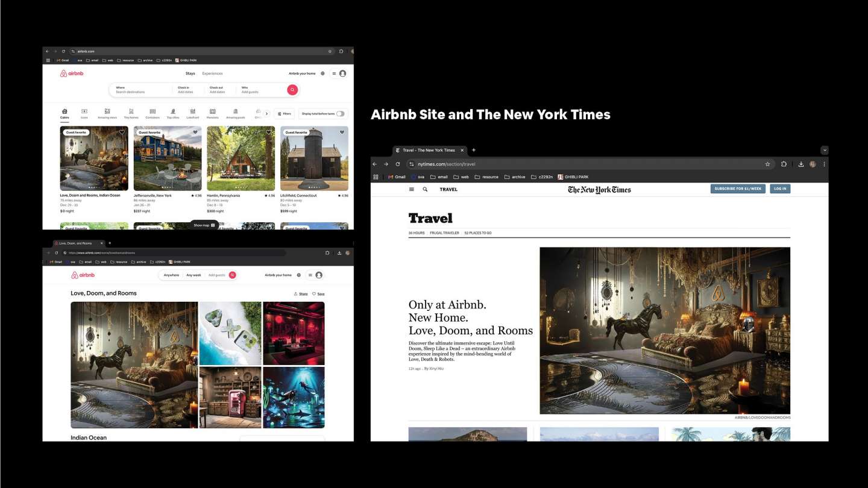Go back in the NYTimes browser window
Viewport: 868px width, 488px height.
375,164
